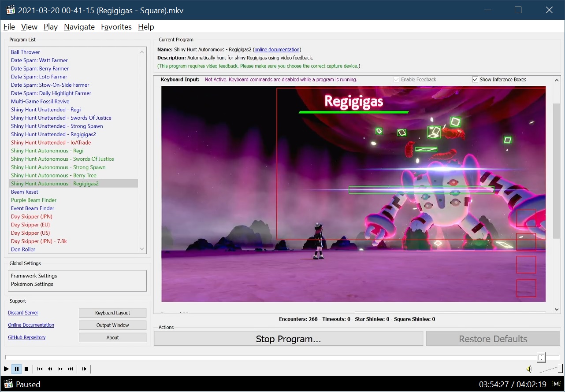Toggle the Enable Feedback checkbox
This screenshot has width=565, height=392.
point(397,80)
